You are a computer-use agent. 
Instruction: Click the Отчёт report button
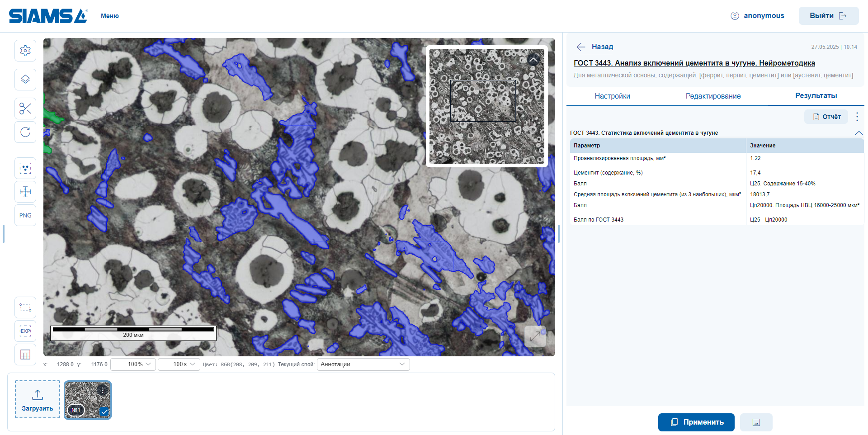pyautogui.click(x=826, y=117)
